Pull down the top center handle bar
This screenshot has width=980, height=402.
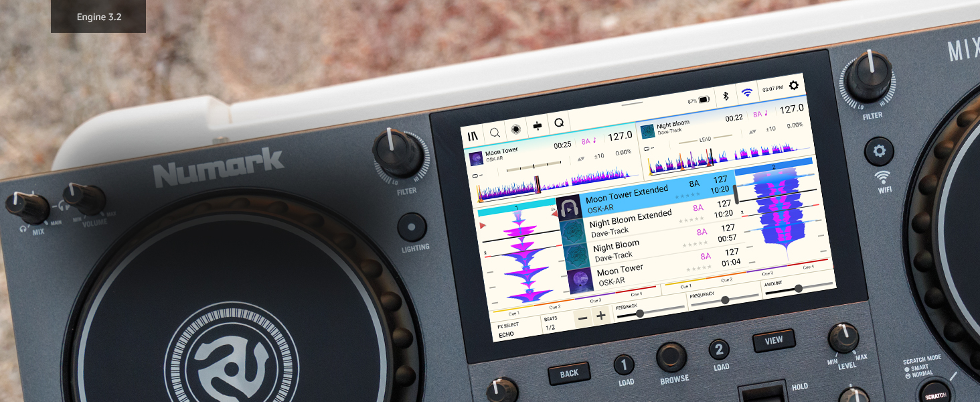point(633,105)
